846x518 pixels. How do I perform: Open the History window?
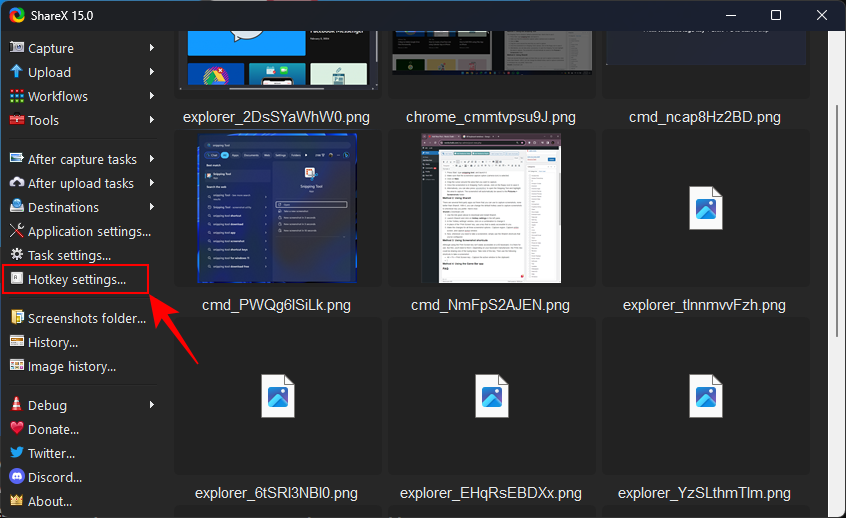pos(53,343)
